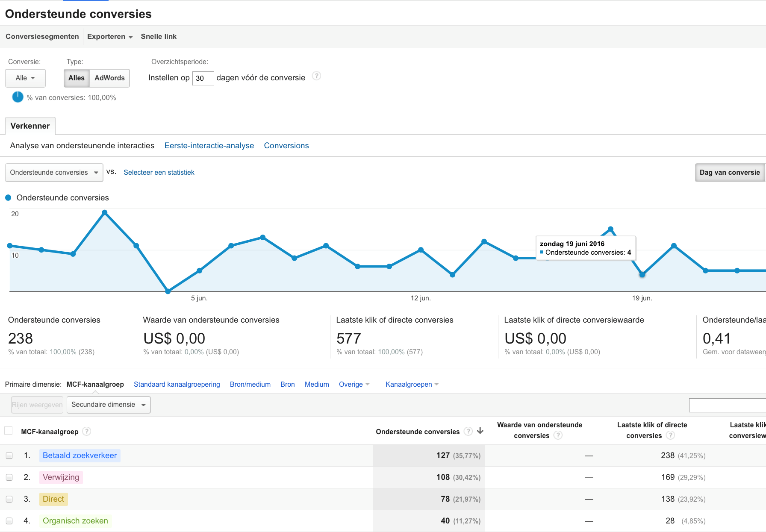This screenshot has height=532, width=766.
Task: Toggle the select-all checkbox in table header
Action: pos(9,430)
